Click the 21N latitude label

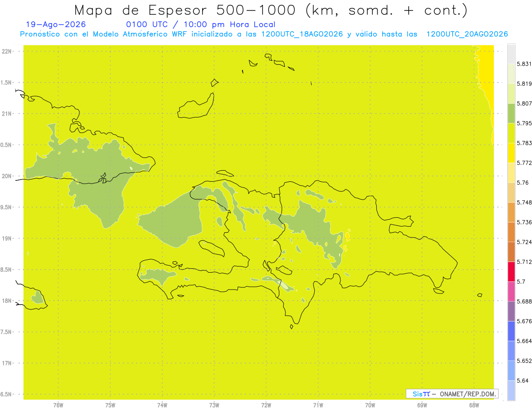[x=7, y=114]
